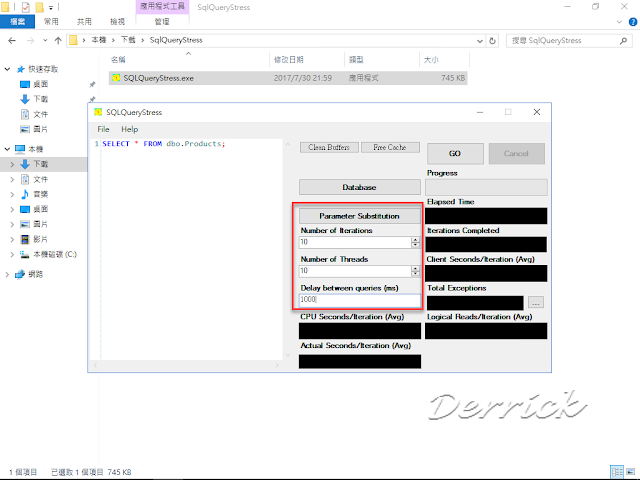640x480 pixels.
Task: Increase Number of Threads with up arrow
Action: (x=416, y=268)
